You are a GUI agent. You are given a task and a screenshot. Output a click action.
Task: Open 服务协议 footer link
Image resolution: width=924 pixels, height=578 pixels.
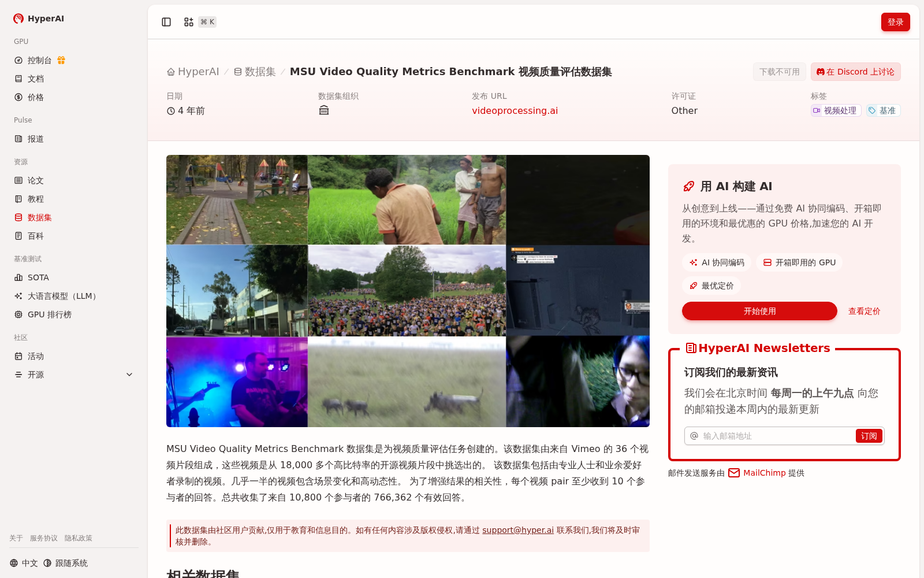click(44, 538)
